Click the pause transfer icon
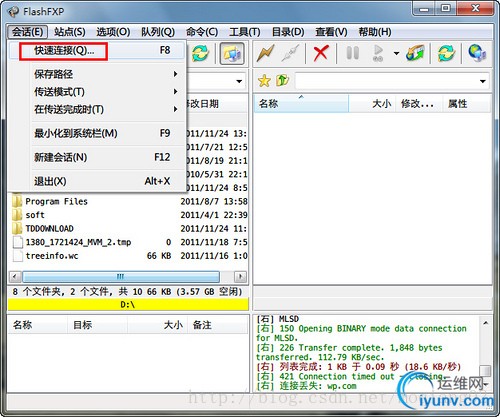Image resolution: width=500 pixels, height=417 pixels. (352, 53)
